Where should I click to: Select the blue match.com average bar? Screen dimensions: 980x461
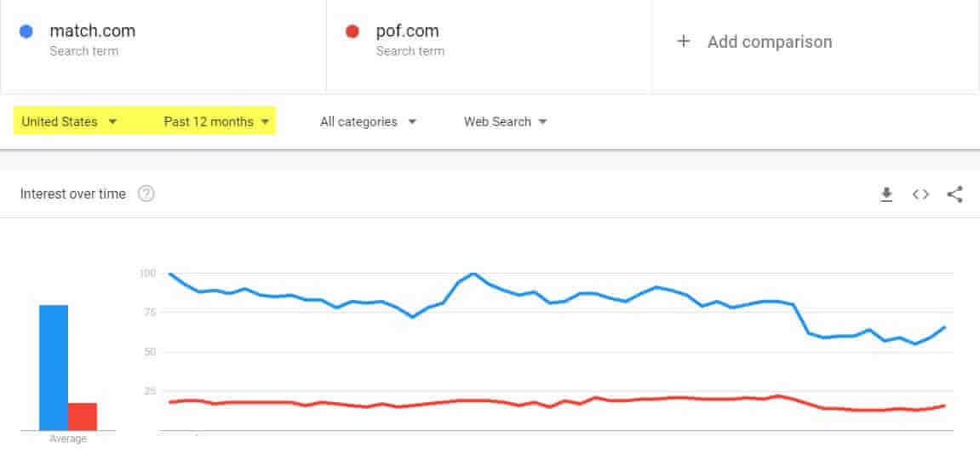[54, 368]
